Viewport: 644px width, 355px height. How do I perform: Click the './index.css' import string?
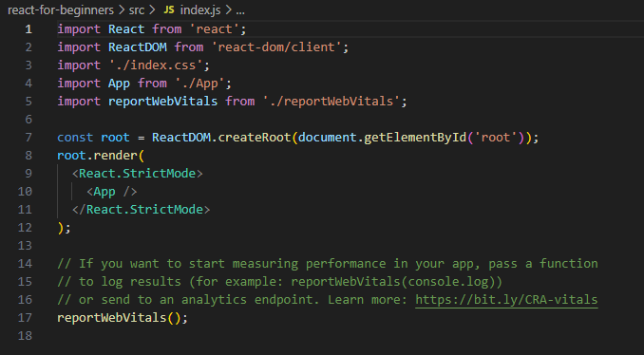(156, 65)
